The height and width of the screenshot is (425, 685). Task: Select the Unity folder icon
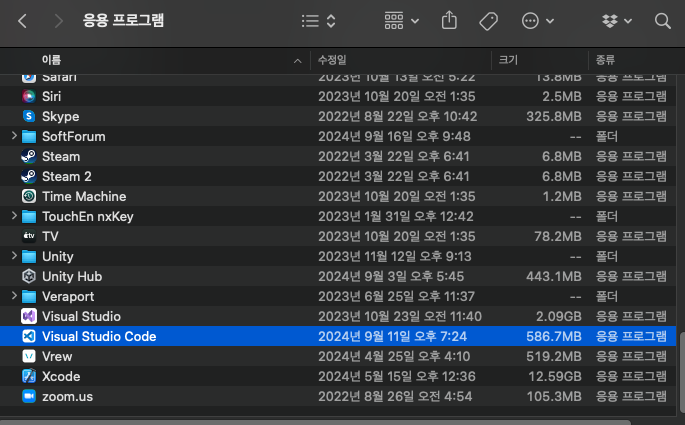click(29, 256)
